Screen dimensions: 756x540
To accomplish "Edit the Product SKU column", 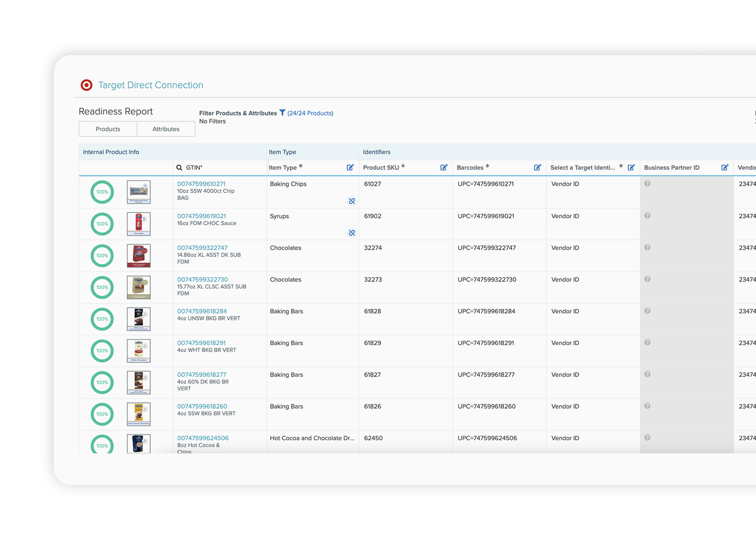I will [x=444, y=167].
